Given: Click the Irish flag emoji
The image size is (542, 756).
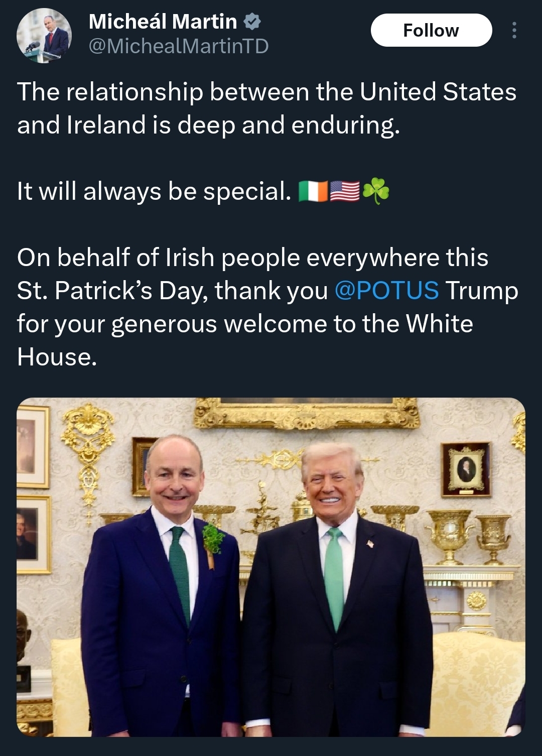Looking at the screenshot, I should click(x=313, y=191).
